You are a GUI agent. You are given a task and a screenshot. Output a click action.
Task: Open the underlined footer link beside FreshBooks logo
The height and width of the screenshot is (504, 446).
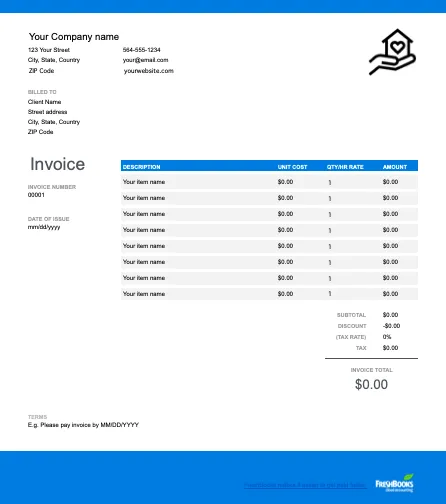tap(305, 485)
